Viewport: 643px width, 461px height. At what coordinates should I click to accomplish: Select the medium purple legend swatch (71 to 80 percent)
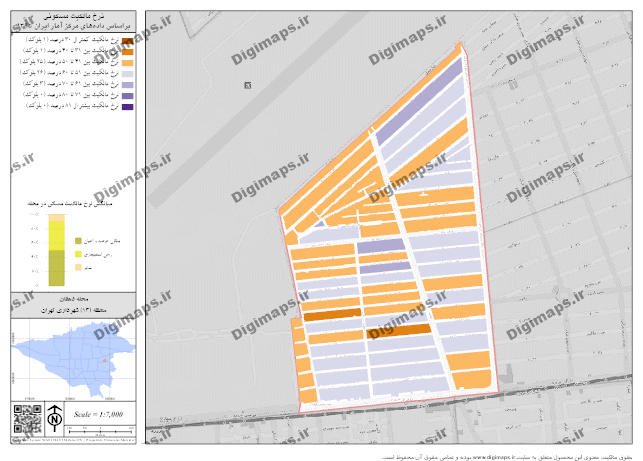128,96
